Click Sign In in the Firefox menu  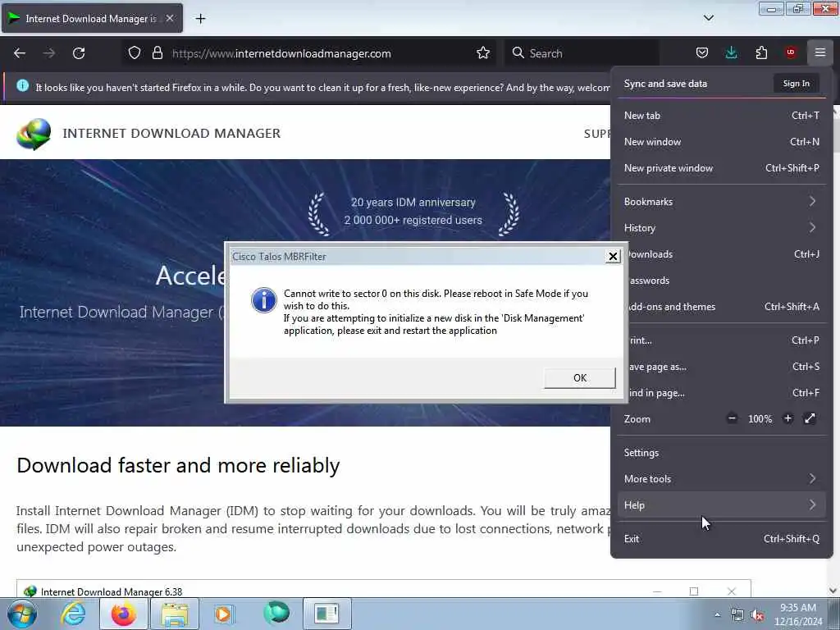point(796,84)
